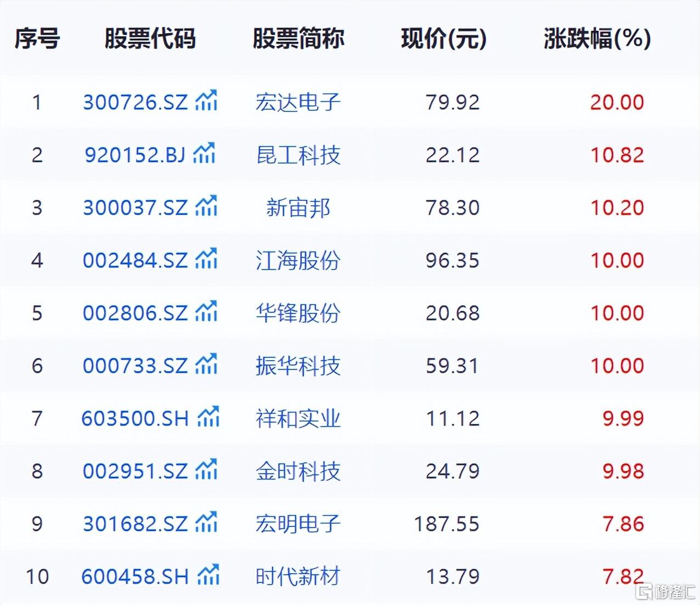Select change value 10.00 for 华锋股份

click(617, 313)
